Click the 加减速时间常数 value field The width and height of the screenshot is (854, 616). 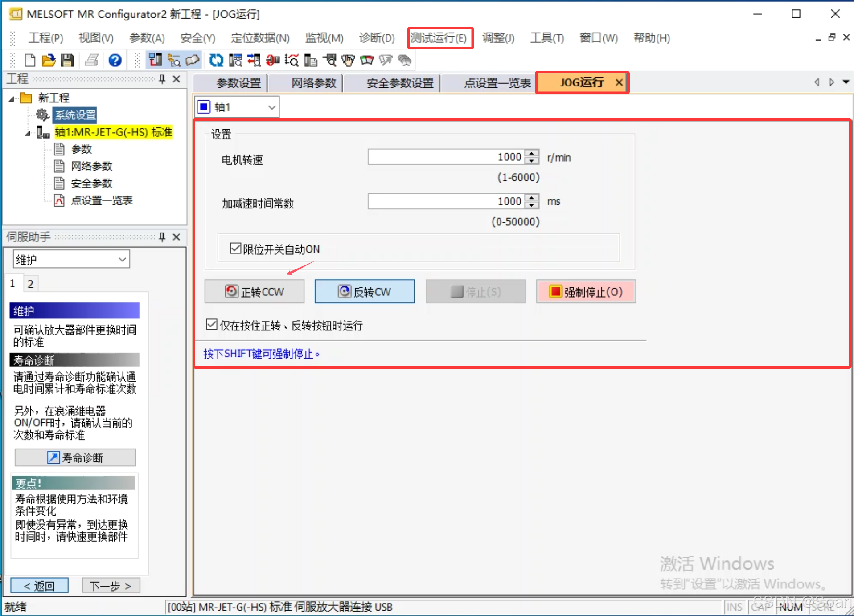[446, 201]
